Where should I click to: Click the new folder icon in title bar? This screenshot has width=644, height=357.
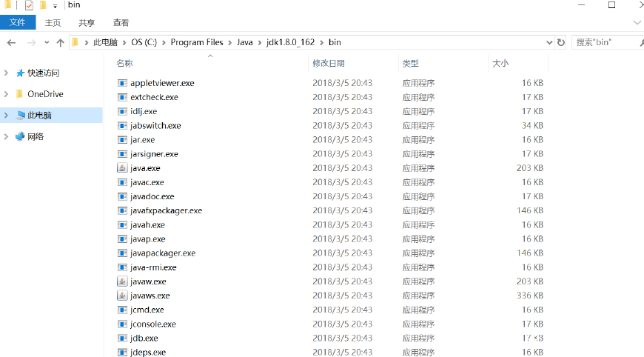pyautogui.click(x=43, y=5)
